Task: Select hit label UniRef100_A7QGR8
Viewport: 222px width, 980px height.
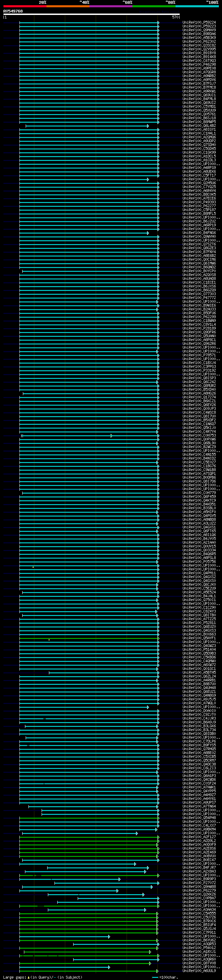Action: pyautogui.click(x=199, y=72)
